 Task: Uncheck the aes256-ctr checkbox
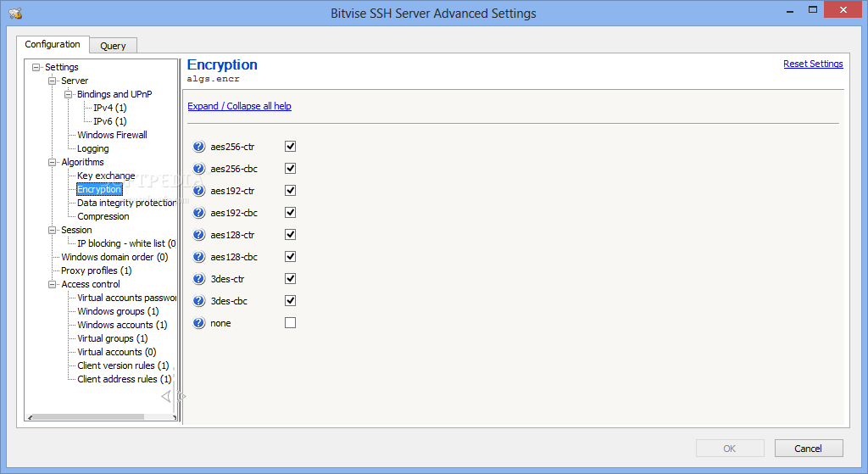(x=290, y=146)
